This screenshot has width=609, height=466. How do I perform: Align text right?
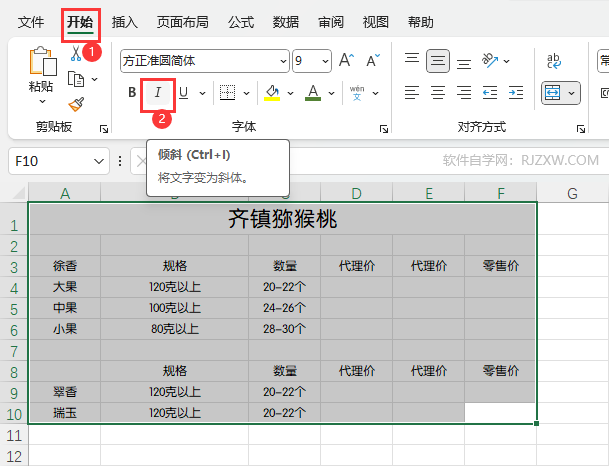click(x=464, y=92)
